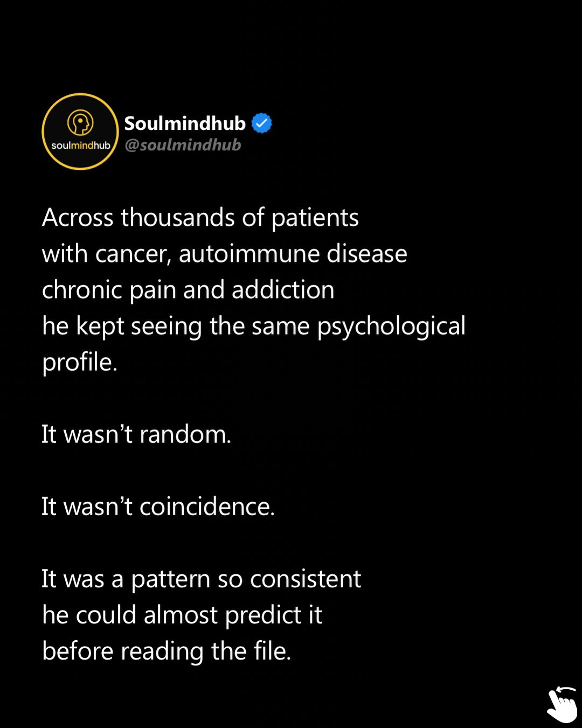Click the curved arrow above the hand
582x728 pixels.
click(x=566, y=690)
